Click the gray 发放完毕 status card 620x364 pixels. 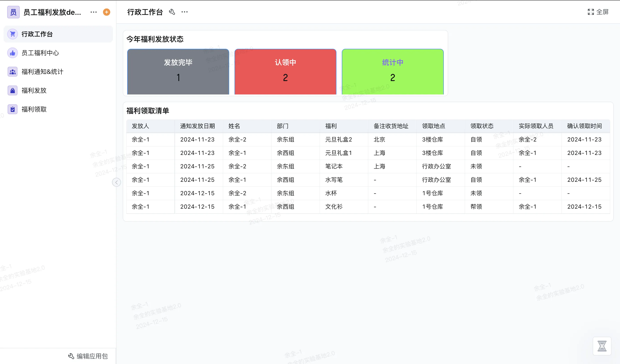pyautogui.click(x=178, y=72)
